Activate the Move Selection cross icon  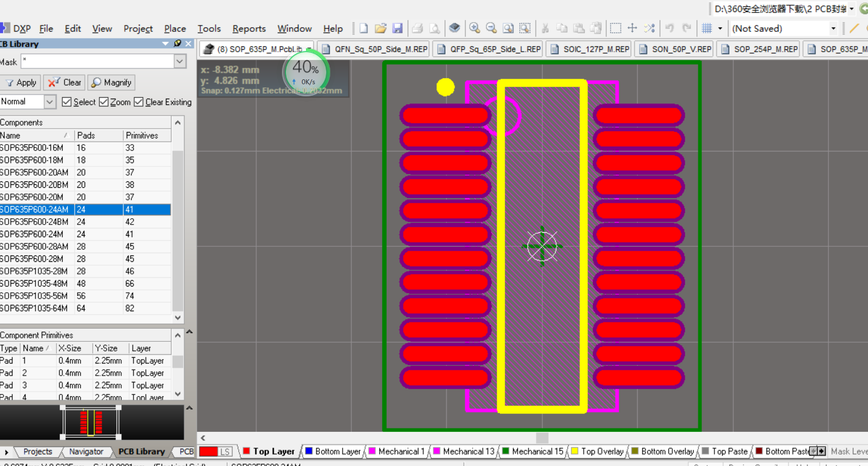pyautogui.click(x=632, y=28)
